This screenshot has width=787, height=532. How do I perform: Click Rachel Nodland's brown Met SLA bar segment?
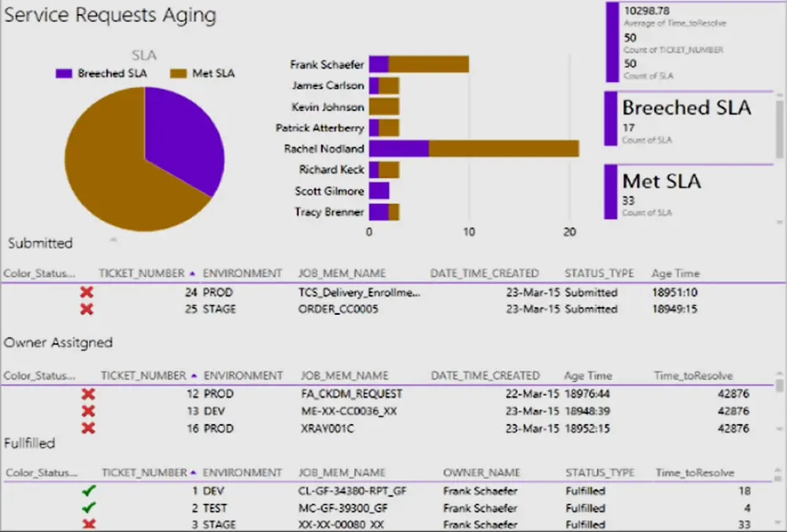[x=504, y=148]
